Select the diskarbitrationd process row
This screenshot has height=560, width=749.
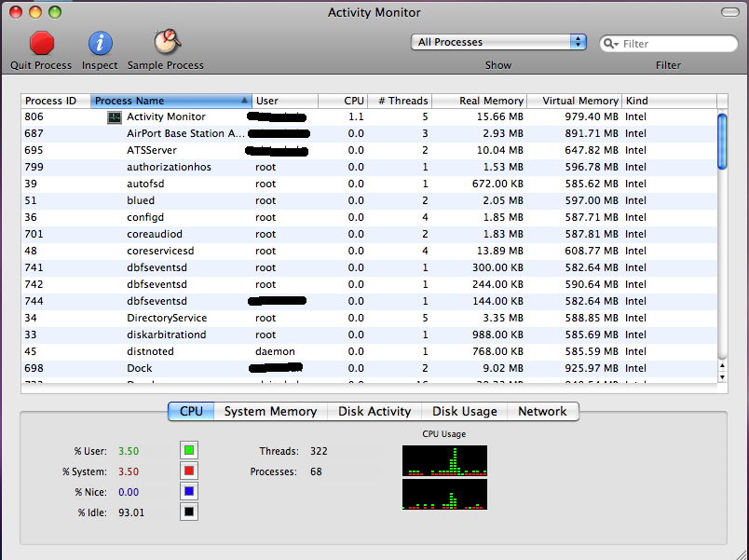pos(369,335)
